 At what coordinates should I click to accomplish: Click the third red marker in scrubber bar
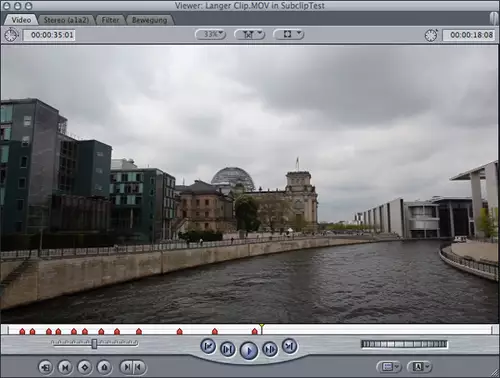(x=49, y=331)
